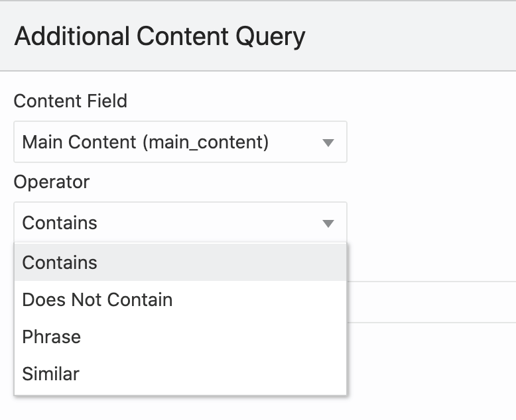Image resolution: width=516 pixels, height=420 pixels.
Task: Pick the Similar operator option
Action: [x=50, y=374]
